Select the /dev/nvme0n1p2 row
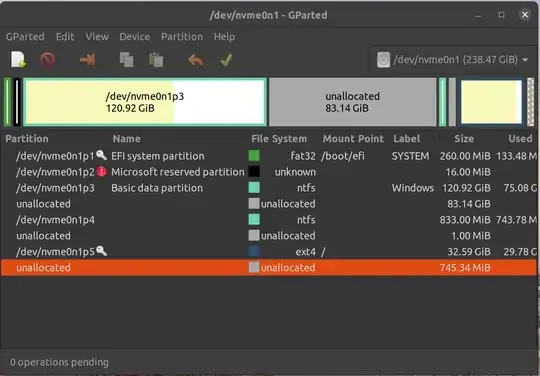The height and width of the screenshot is (376, 540). tap(269, 172)
